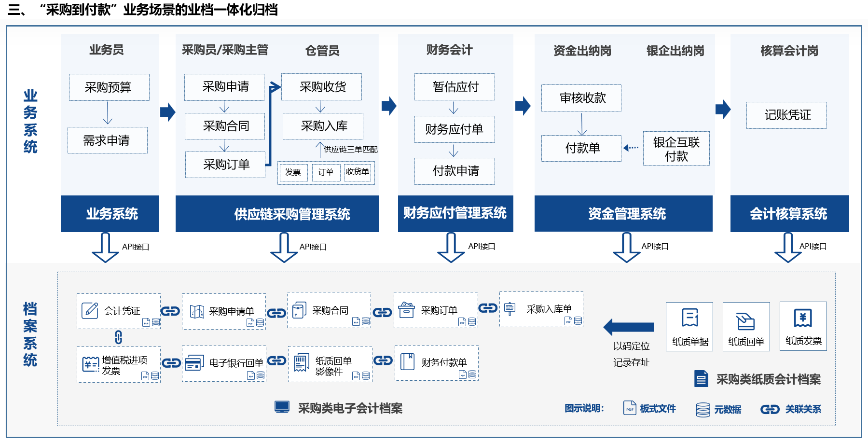Click the 采购申请单 map icon
868x443 pixels.
[197, 311]
